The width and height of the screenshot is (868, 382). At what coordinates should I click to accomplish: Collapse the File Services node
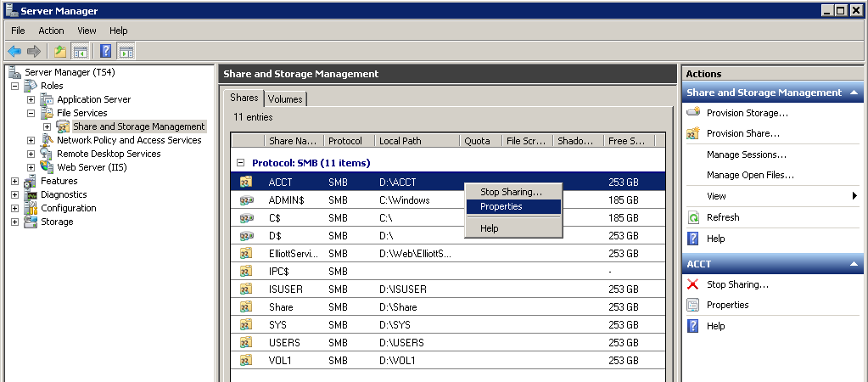point(31,113)
